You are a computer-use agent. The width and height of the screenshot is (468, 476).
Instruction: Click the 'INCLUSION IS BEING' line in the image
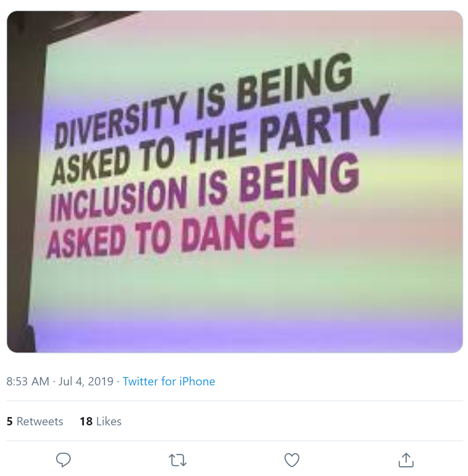(204, 186)
